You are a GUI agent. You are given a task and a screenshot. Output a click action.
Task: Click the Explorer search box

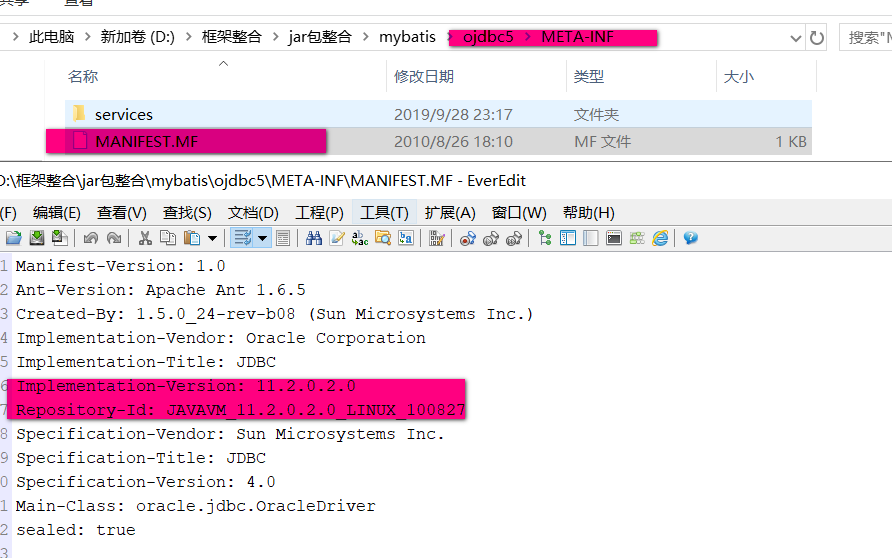coord(866,38)
